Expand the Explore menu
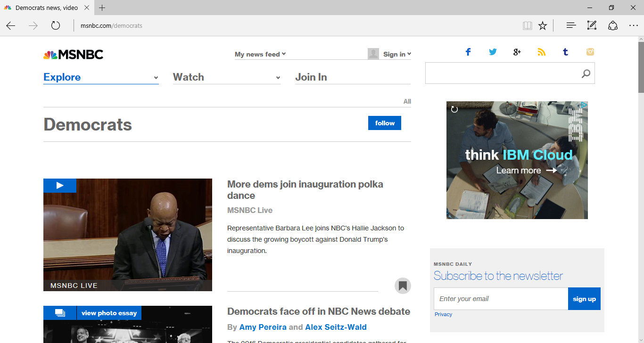 pyautogui.click(x=101, y=77)
